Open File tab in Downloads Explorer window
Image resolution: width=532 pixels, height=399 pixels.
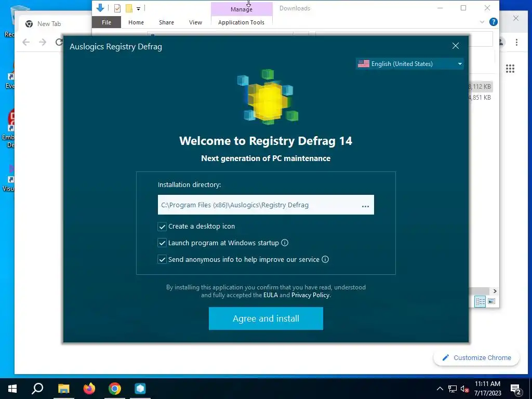pos(106,22)
